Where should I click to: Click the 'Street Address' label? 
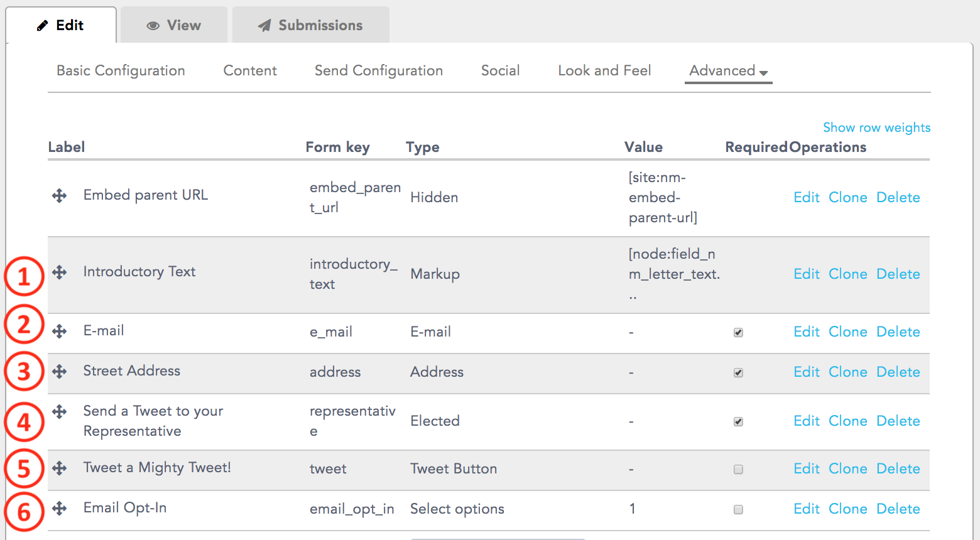pyautogui.click(x=132, y=371)
